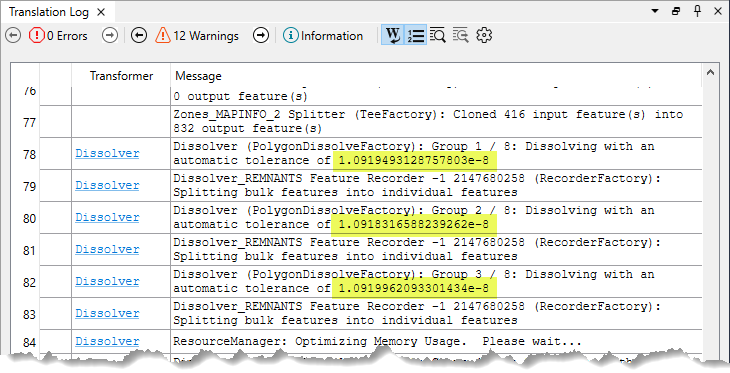This screenshot has width=730, height=373.
Task: Open log search magnifier icon
Action: 438,35
